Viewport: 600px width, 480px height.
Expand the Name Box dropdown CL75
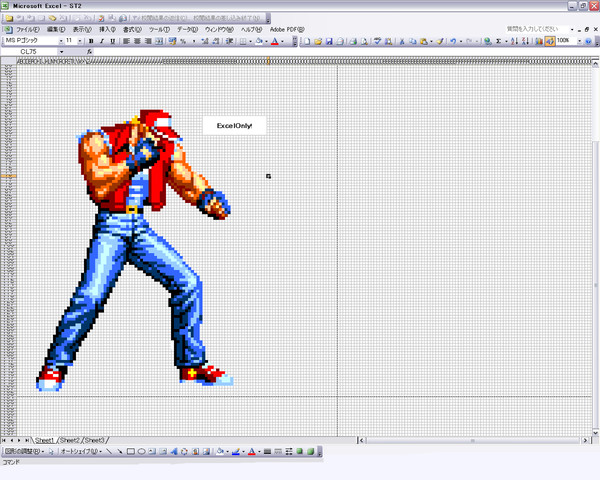pyautogui.click(x=61, y=52)
